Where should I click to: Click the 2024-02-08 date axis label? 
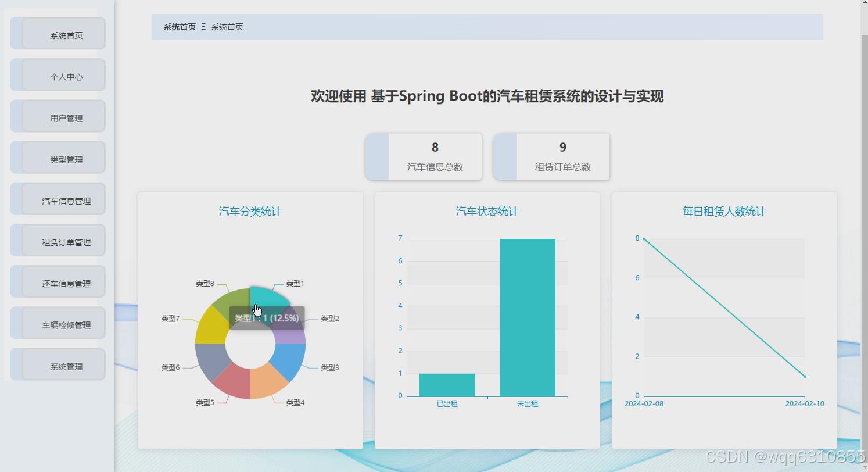[x=644, y=403]
